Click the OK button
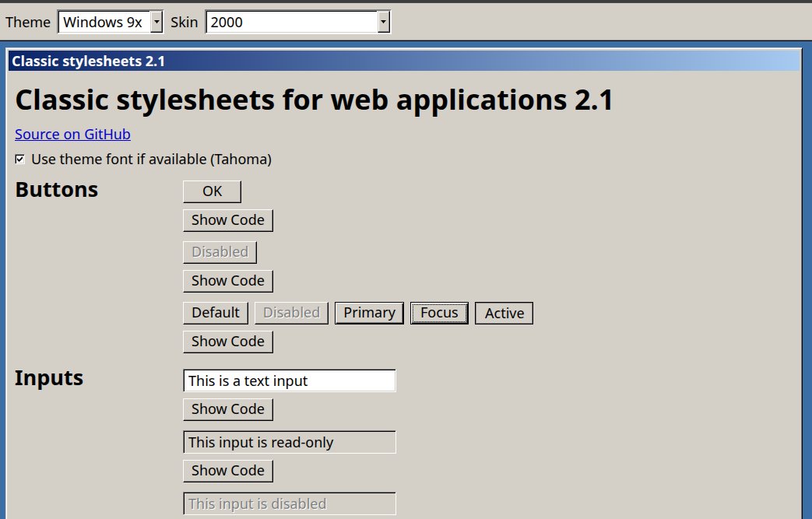812x519 pixels. (x=212, y=191)
